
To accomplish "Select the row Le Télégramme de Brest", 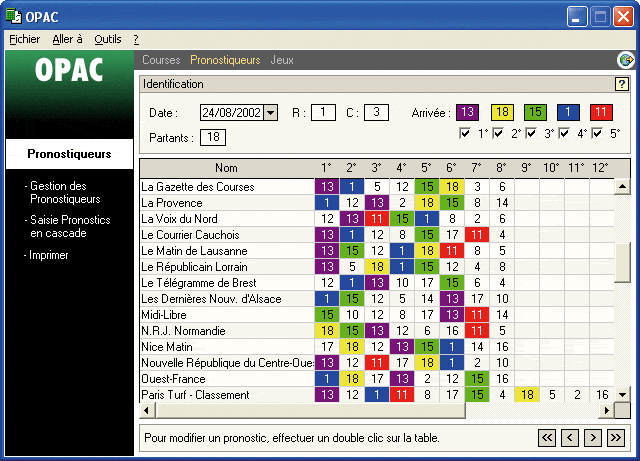I will click(x=377, y=283).
